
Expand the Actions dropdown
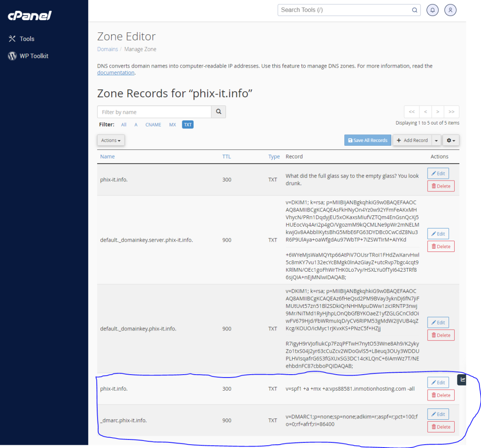point(111,140)
